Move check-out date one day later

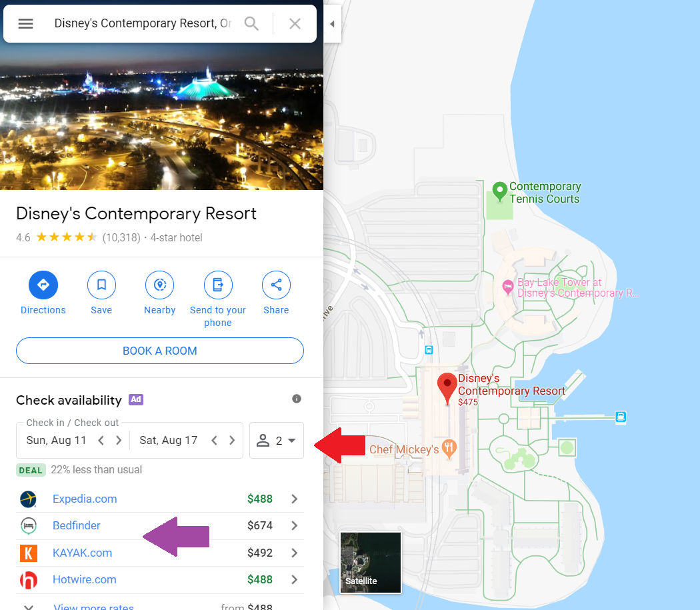tap(232, 441)
